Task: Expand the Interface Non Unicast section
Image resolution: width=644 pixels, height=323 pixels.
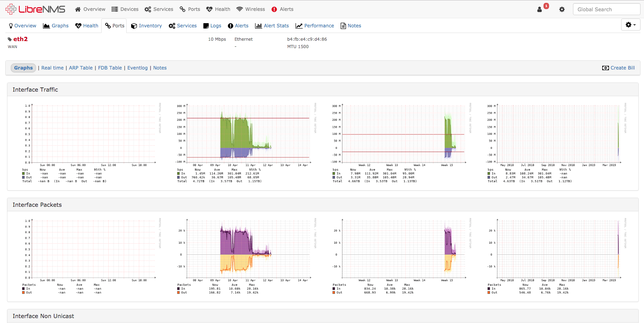Action: tap(44, 316)
